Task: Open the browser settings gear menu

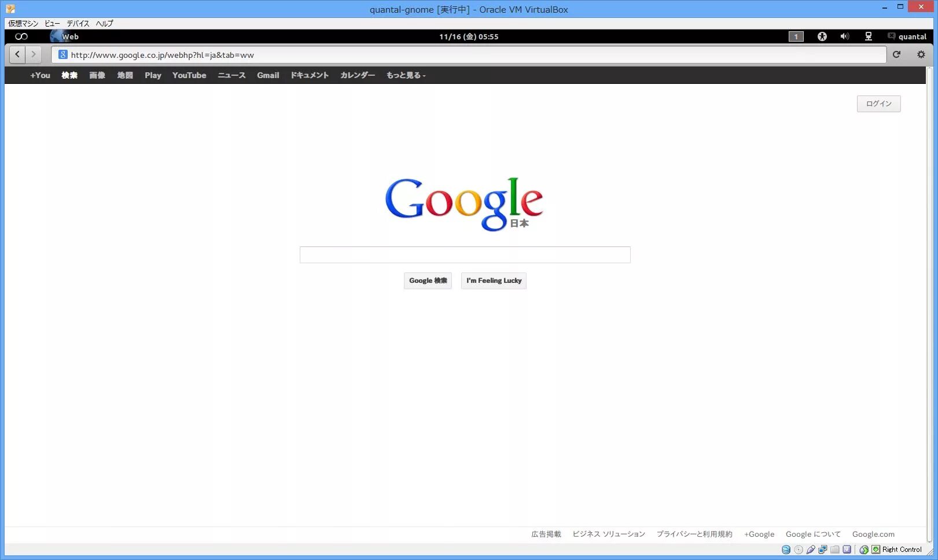Action: [921, 54]
